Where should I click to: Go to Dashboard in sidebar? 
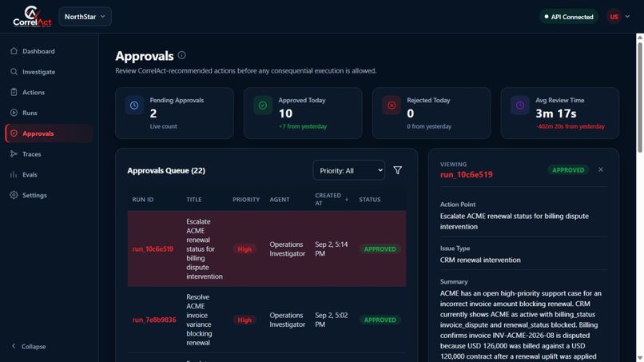pos(38,51)
